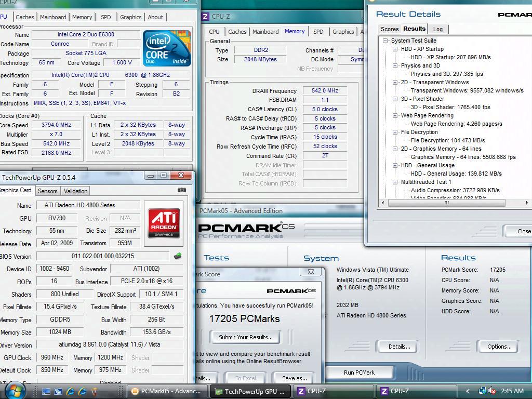Screen dimensions: 532x399
Task: Open SPD tab in Memory CPU-Z window
Action: 318,32
